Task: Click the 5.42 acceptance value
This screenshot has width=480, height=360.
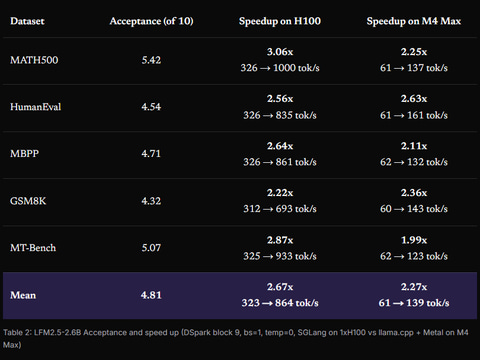Action: (151, 60)
